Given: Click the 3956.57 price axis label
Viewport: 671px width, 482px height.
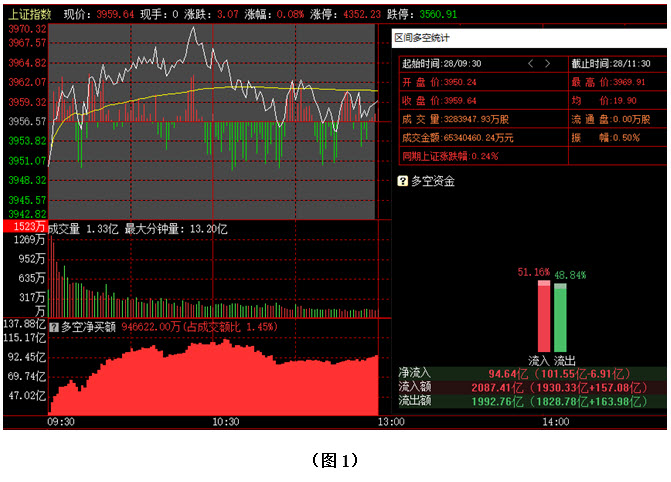Looking at the screenshot, I should (x=27, y=122).
